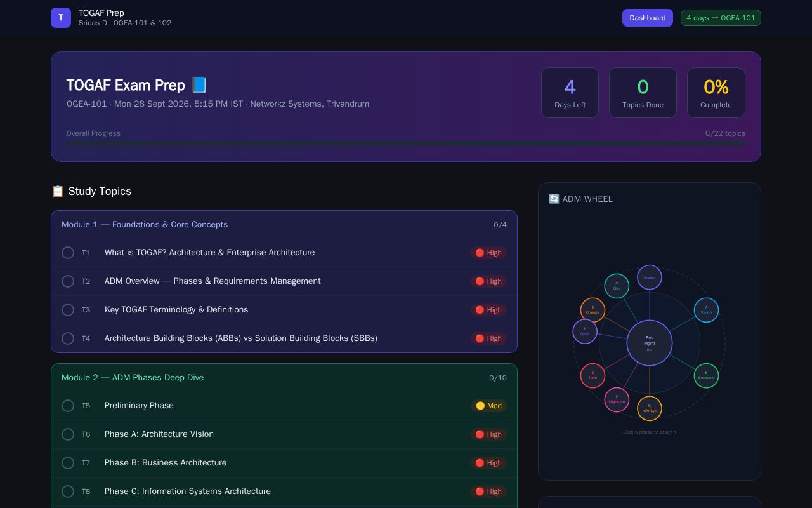The height and width of the screenshot is (508, 812).
Task: Click the 'Phase B: Business Architecture' title
Action: (x=166, y=463)
